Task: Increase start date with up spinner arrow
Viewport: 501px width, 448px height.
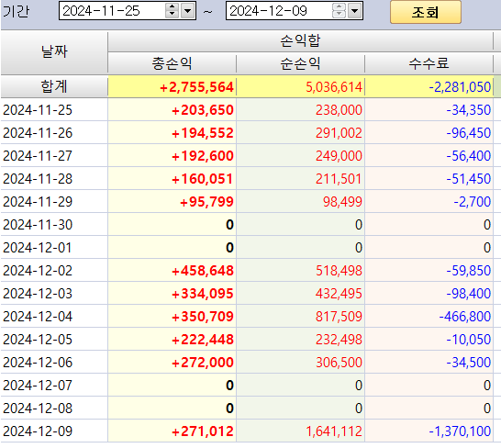Action: [173, 7]
